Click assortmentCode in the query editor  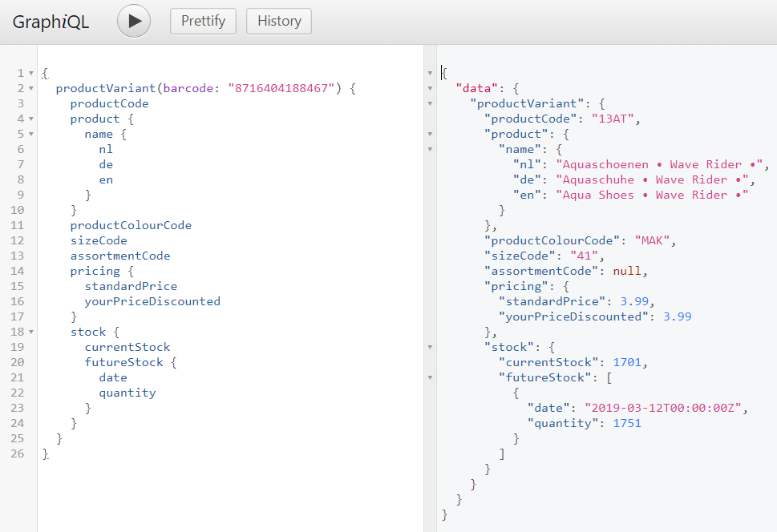click(x=120, y=256)
